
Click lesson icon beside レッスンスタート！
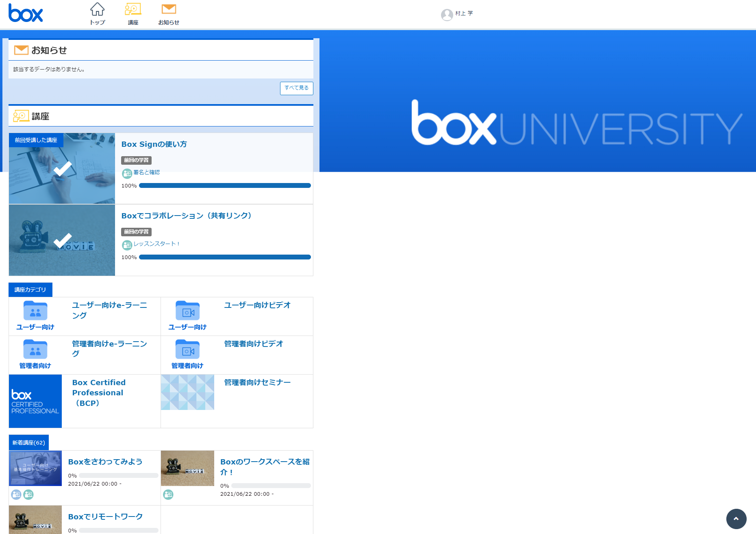pos(127,245)
